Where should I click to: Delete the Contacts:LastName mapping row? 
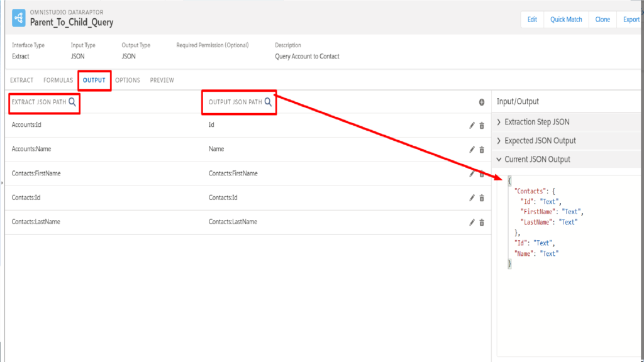(482, 222)
